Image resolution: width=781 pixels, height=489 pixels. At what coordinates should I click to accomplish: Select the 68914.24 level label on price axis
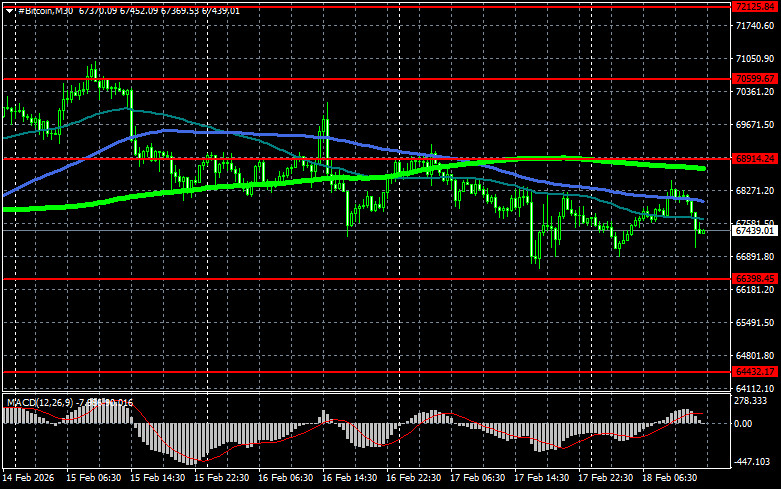[755, 158]
